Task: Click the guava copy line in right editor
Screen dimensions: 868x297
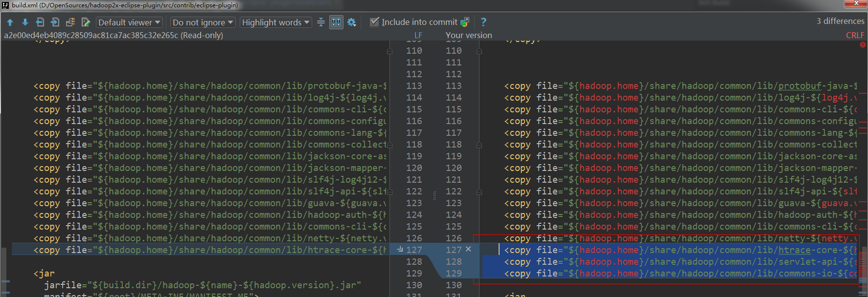Action: point(681,203)
